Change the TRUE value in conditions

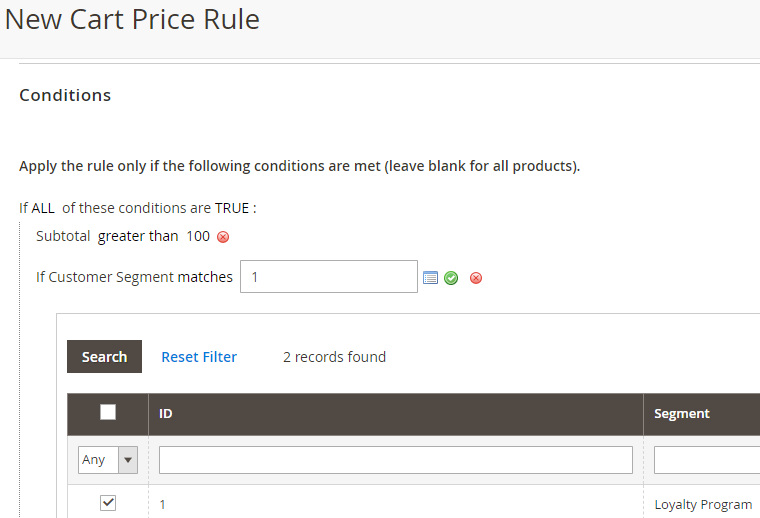[x=232, y=208]
